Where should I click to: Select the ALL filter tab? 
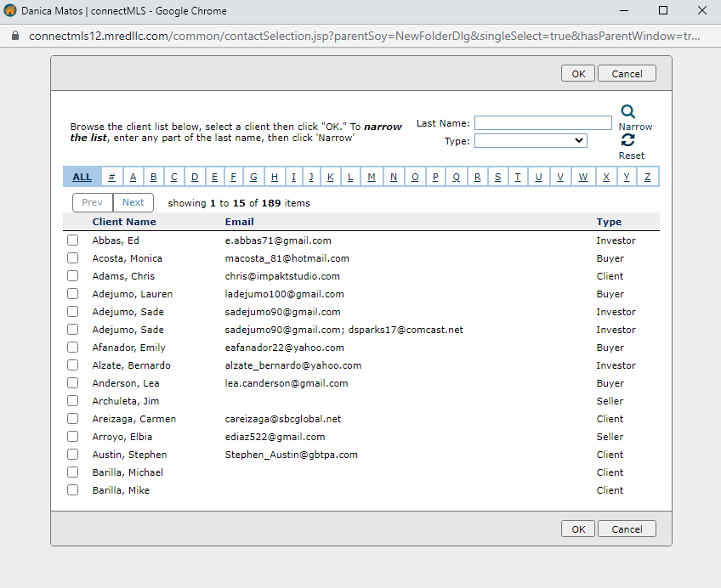pyautogui.click(x=82, y=177)
